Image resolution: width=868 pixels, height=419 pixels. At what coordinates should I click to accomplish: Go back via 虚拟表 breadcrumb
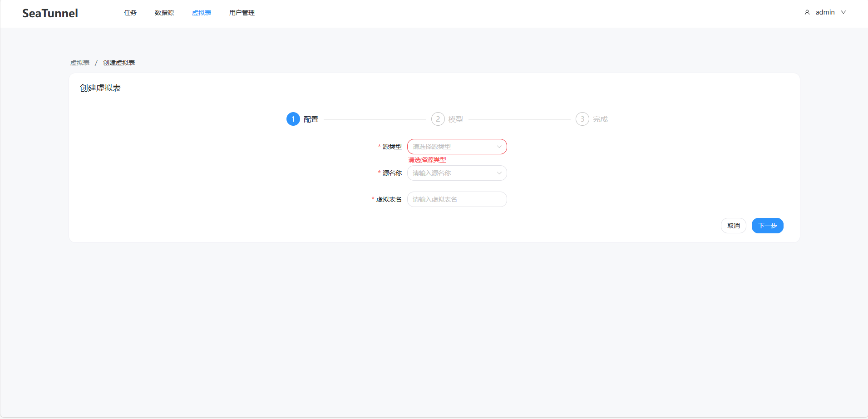pos(80,63)
